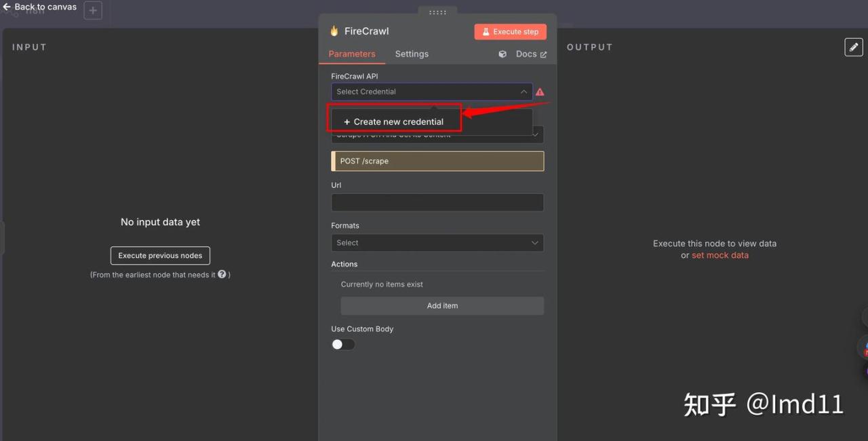This screenshot has width=868, height=441.
Task: Toggle the Use Custom Body switch
Action: (343, 344)
